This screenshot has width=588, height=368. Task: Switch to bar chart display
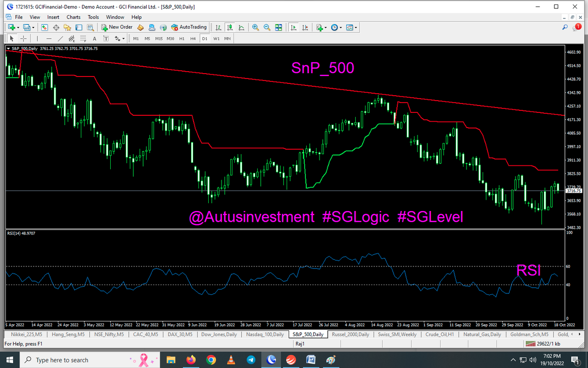coord(218,27)
